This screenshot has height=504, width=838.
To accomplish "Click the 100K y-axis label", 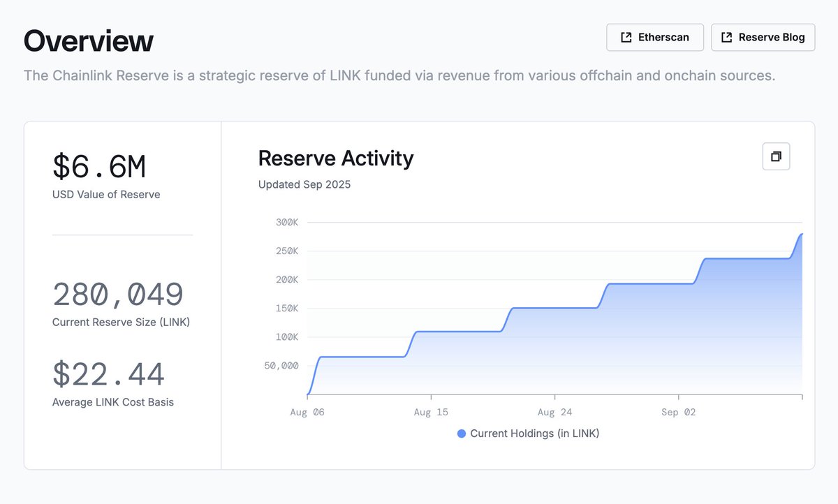I will pos(287,337).
